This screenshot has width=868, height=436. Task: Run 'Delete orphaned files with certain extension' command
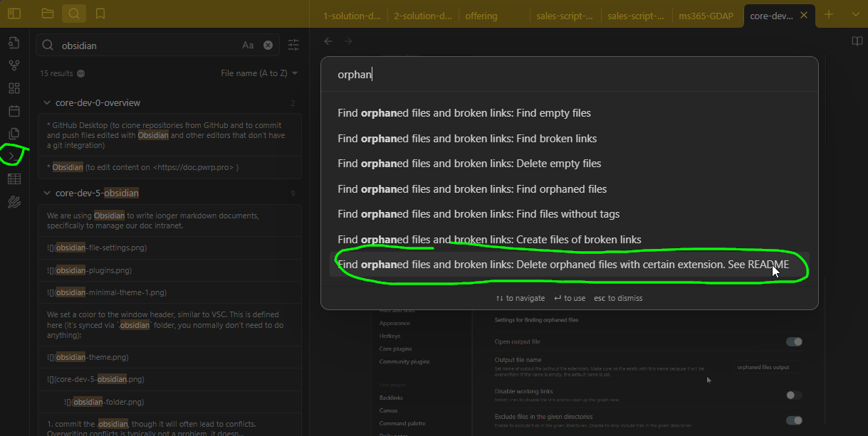569,265
